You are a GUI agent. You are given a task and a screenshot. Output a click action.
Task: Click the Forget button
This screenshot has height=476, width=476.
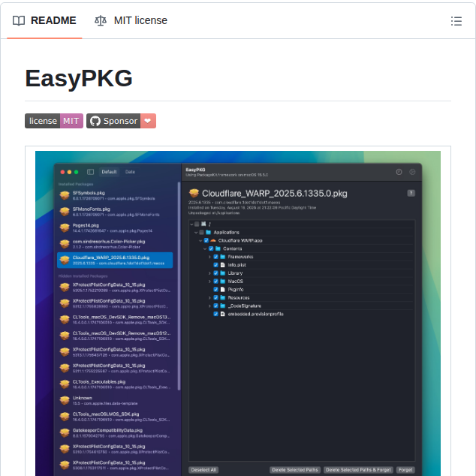(405, 470)
